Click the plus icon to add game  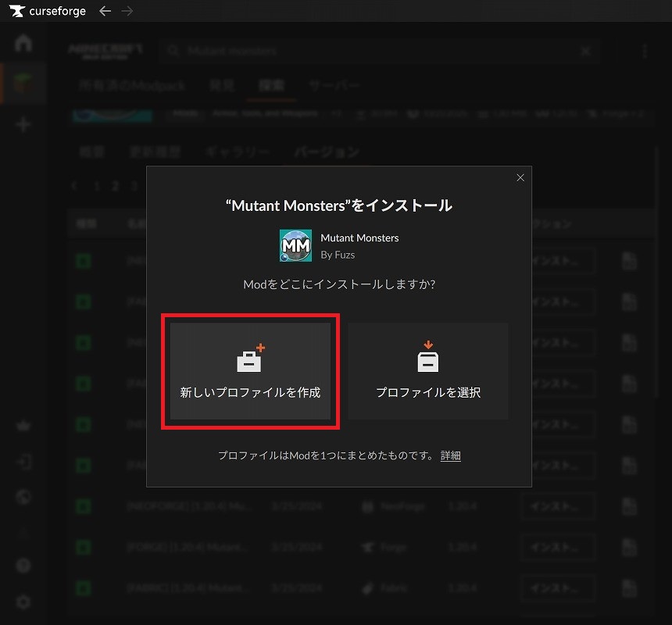23,124
